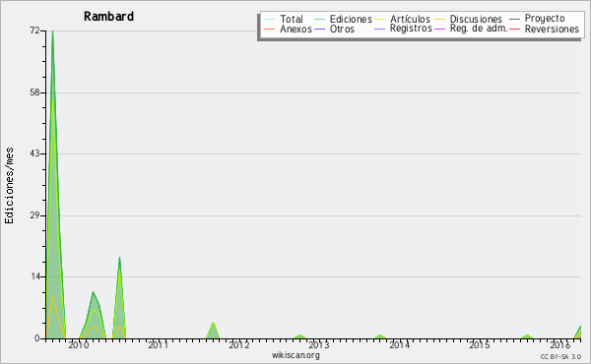
Task: Click the x-axis label 2013
Action: coord(319,344)
